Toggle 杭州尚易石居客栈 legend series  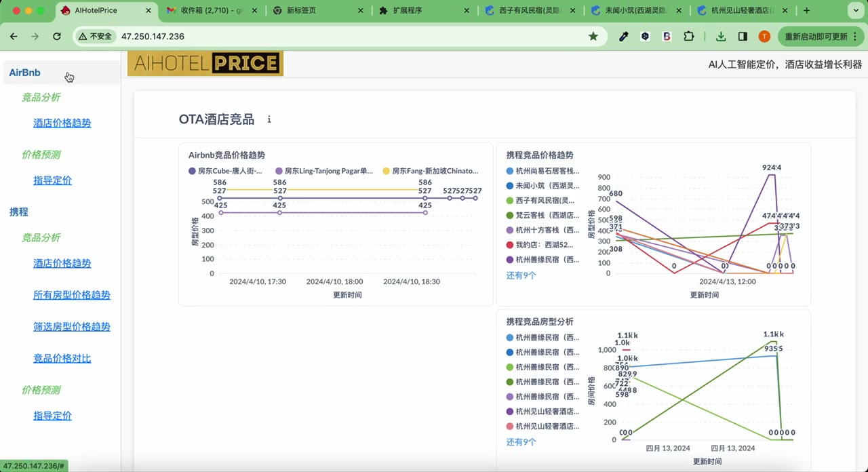coord(543,172)
